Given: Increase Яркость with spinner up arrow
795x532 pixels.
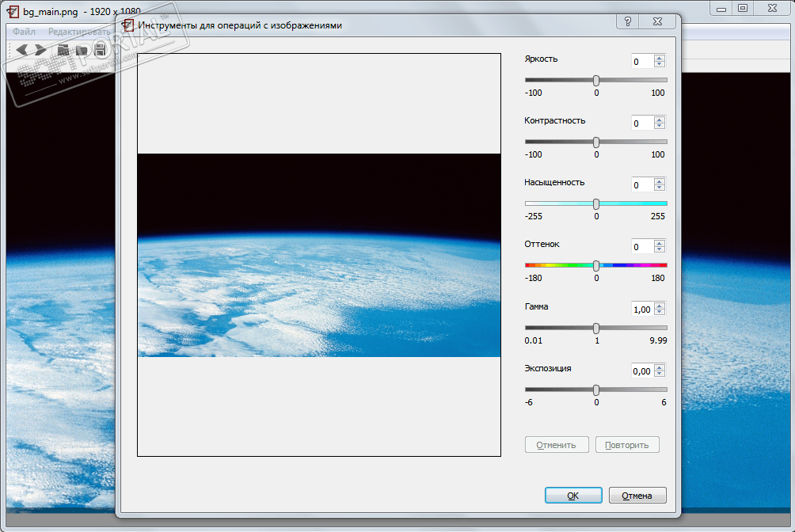Looking at the screenshot, I should click(x=659, y=58).
